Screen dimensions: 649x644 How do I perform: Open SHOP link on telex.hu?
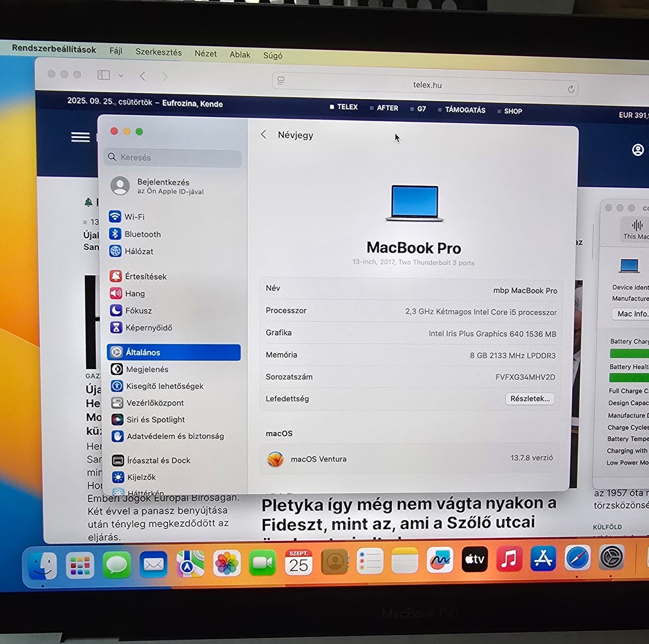pyautogui.click(x=513, y=111)
